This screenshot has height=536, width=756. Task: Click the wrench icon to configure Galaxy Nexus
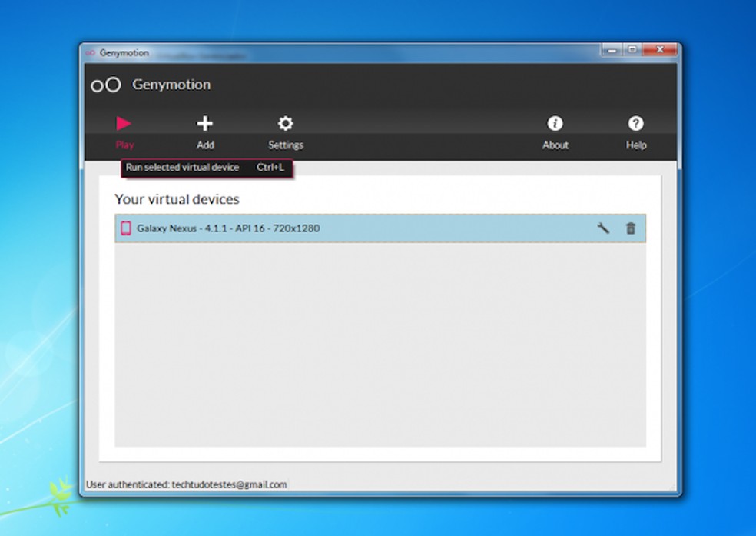[604, 228]
